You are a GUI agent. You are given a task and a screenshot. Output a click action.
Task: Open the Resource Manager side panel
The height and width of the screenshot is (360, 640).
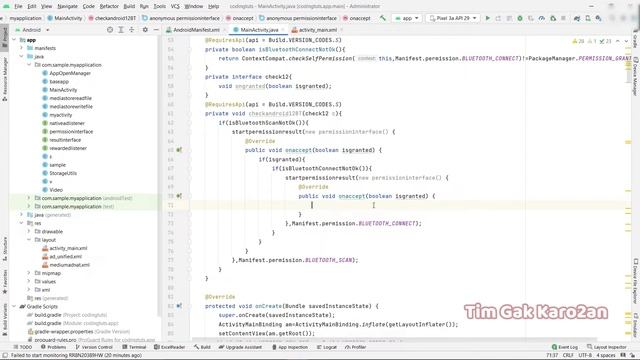4,79
